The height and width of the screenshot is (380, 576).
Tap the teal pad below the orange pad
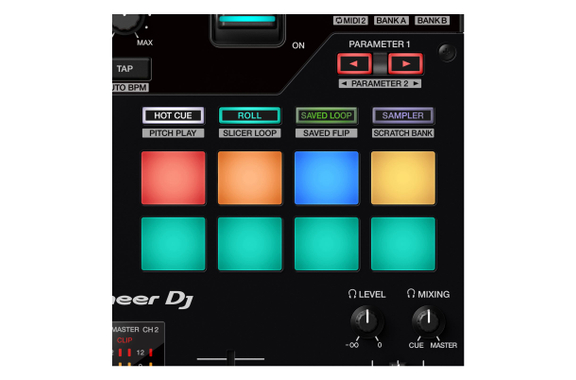pyautogui.click(x=250, y=244)
